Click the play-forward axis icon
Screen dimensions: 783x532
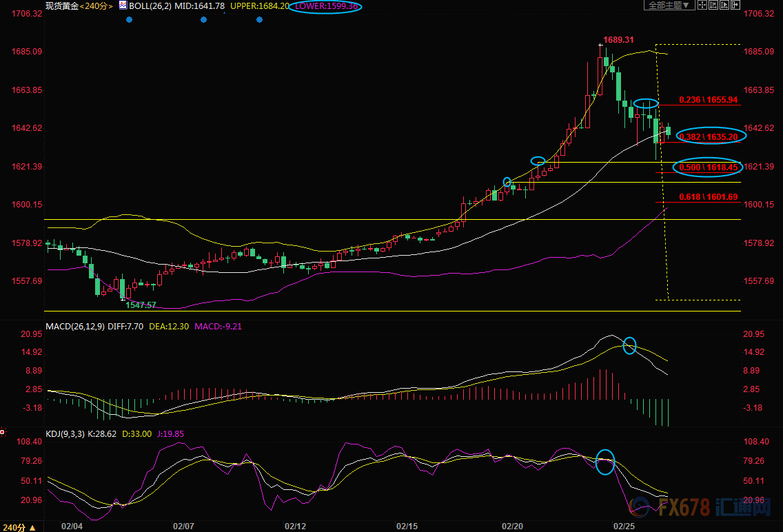pyautogui.click(x=724, y=5)
